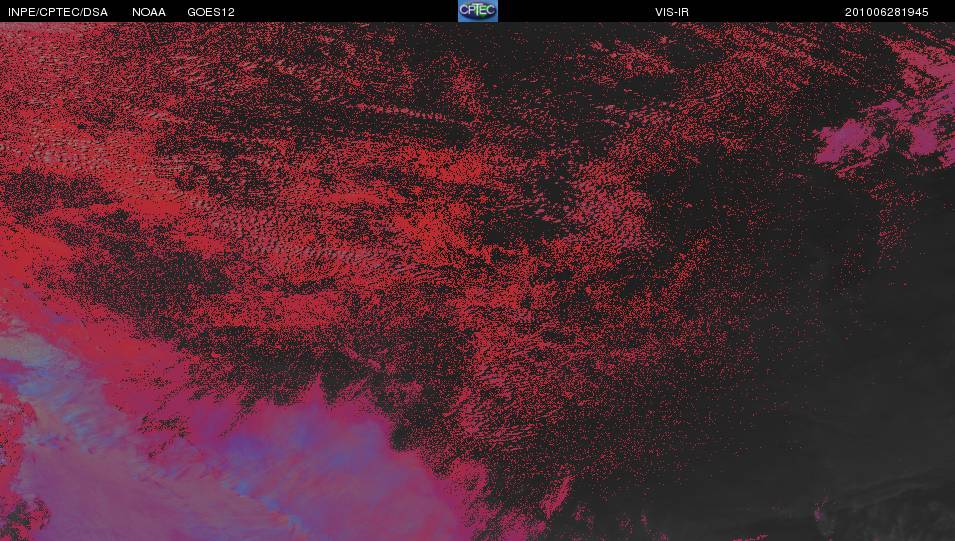Click the INPE/CPTEC/DSA header text
The width and height of the screenshot is (955, 541).
58,12
